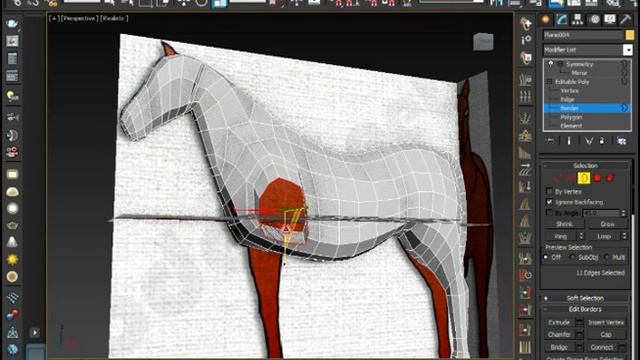Select the Multi preview selection radio
Screen dimensions: 640x360
pos(607,257)
